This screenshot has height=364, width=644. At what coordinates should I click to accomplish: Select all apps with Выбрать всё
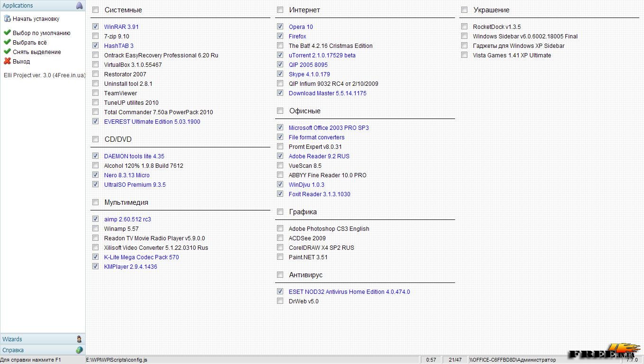pyautogui.click(x=30, y=43)
